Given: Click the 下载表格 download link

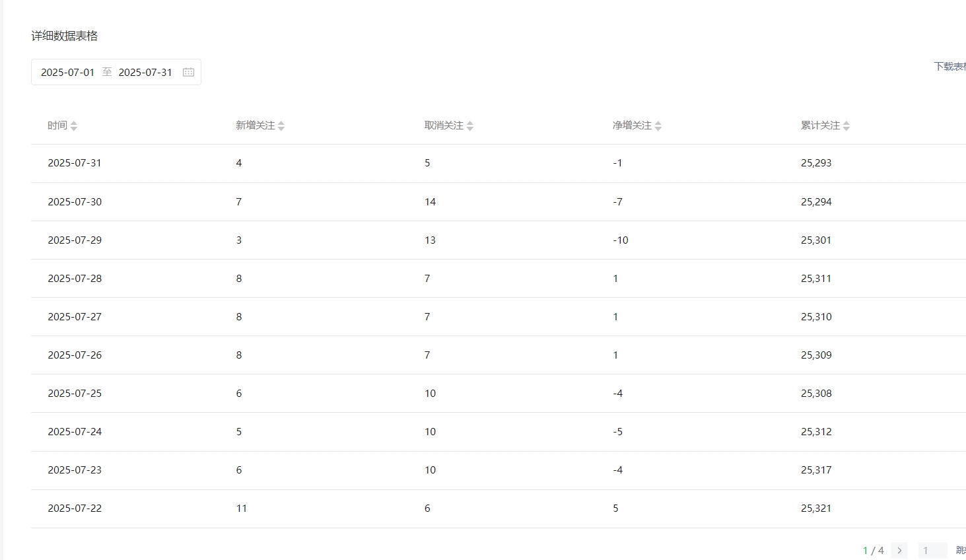Looking at the screenshot, I should point(949,66).
